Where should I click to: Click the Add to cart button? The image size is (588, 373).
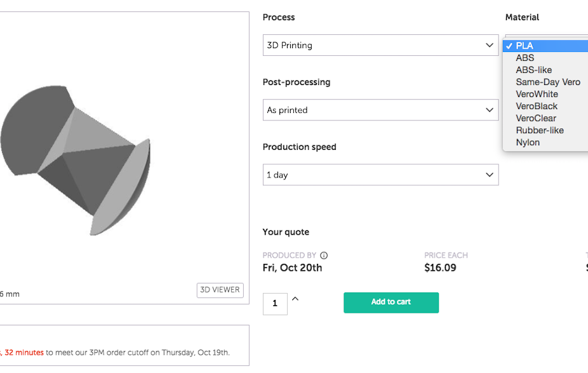click(391, 303)
